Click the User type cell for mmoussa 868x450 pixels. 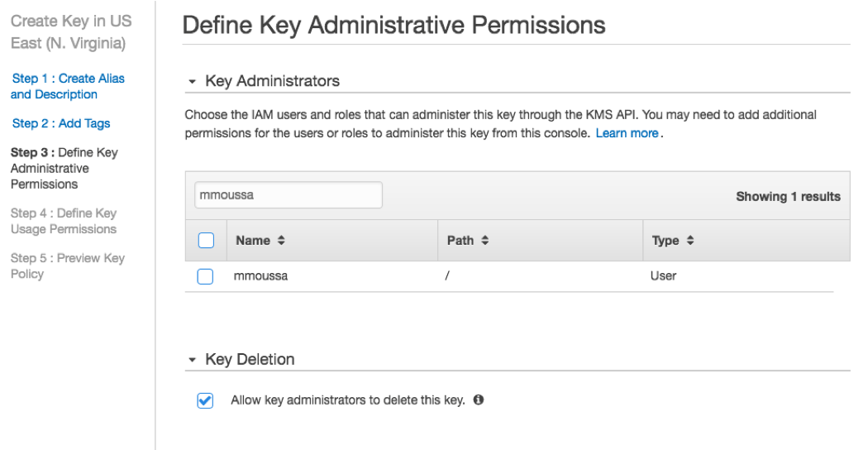point(663,276)
